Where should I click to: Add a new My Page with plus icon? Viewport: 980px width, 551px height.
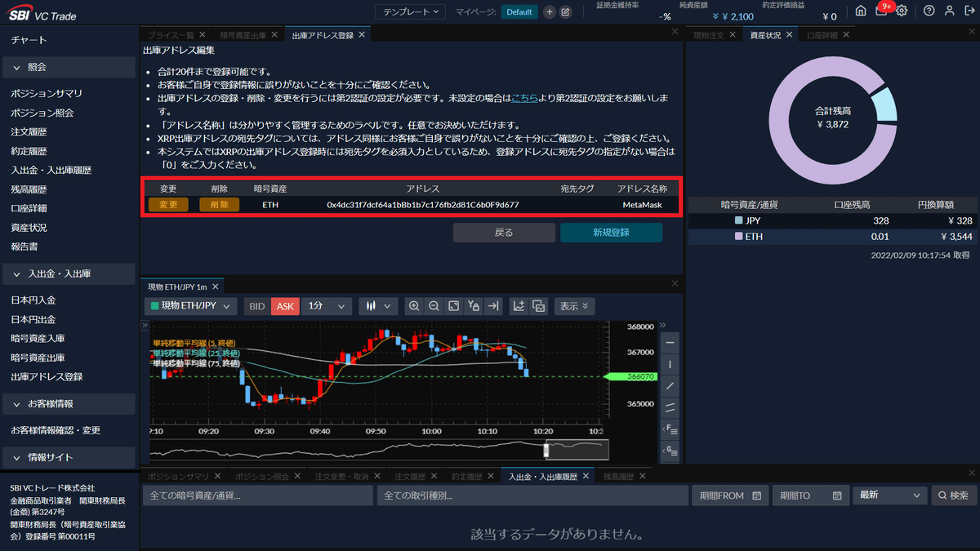click(x=550, y=11)
